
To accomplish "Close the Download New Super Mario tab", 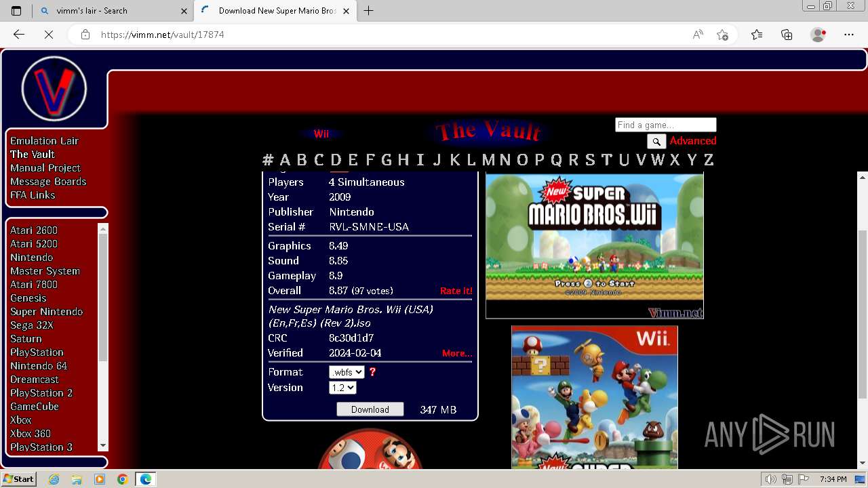I will 347,11.
